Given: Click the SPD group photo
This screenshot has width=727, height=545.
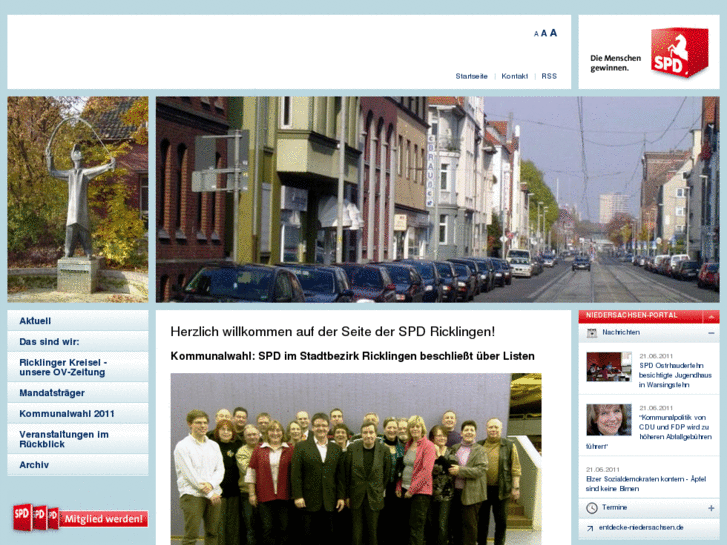Looking at the screenshot, I should point(356,459).
